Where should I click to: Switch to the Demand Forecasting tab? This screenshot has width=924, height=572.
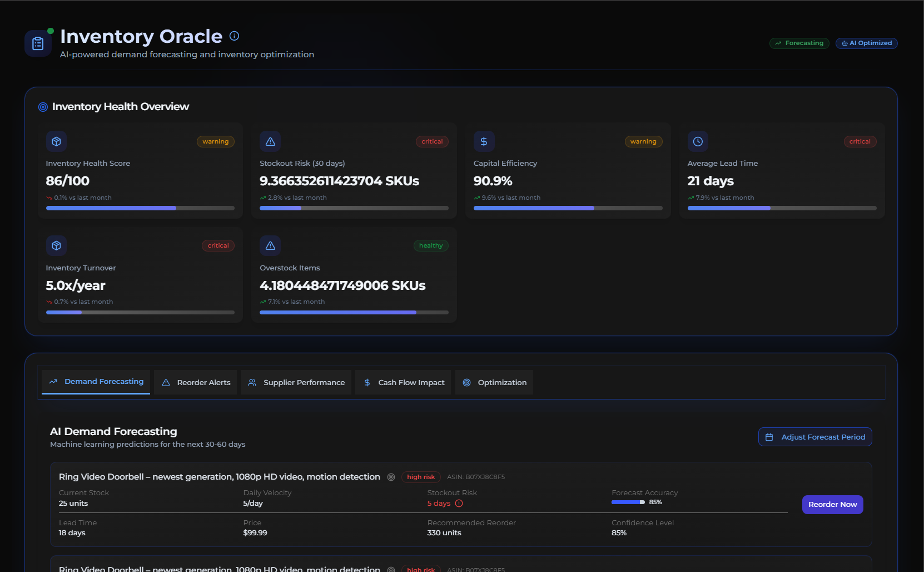[x=96, y=382]
